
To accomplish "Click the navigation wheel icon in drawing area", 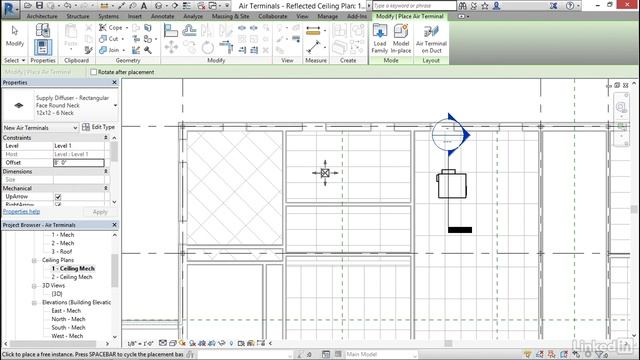I will point(621,107).
